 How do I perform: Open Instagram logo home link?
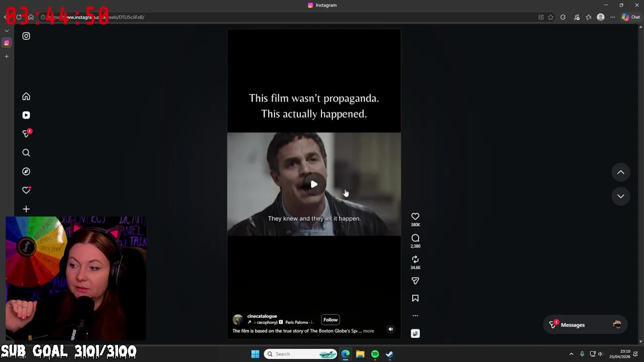pyautogui.click(x=26, y=36)
